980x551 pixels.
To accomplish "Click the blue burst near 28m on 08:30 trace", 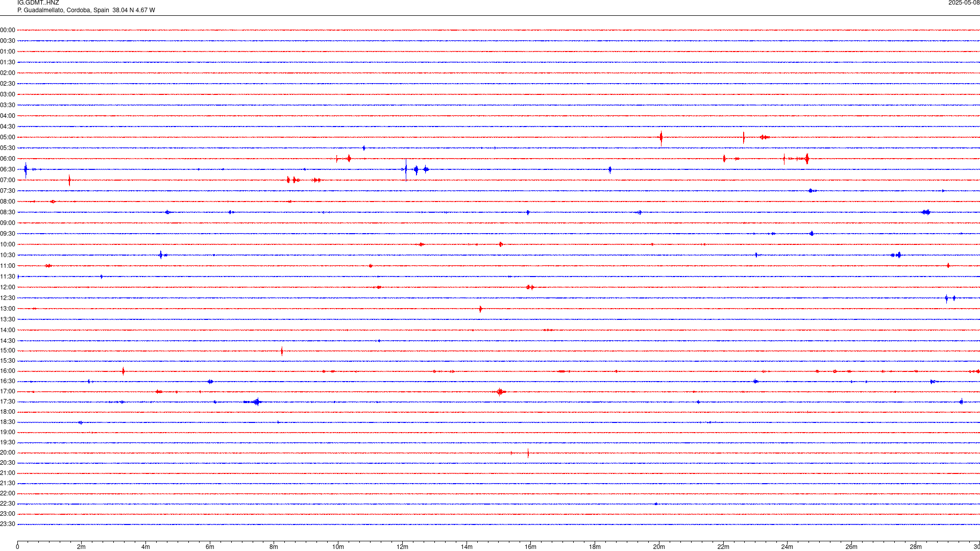I will coord(926,212).
